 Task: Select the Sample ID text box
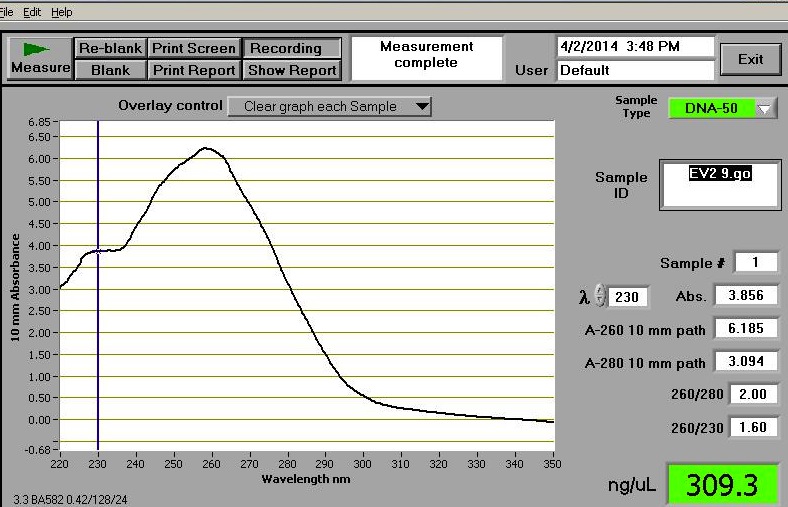[719, 184]
